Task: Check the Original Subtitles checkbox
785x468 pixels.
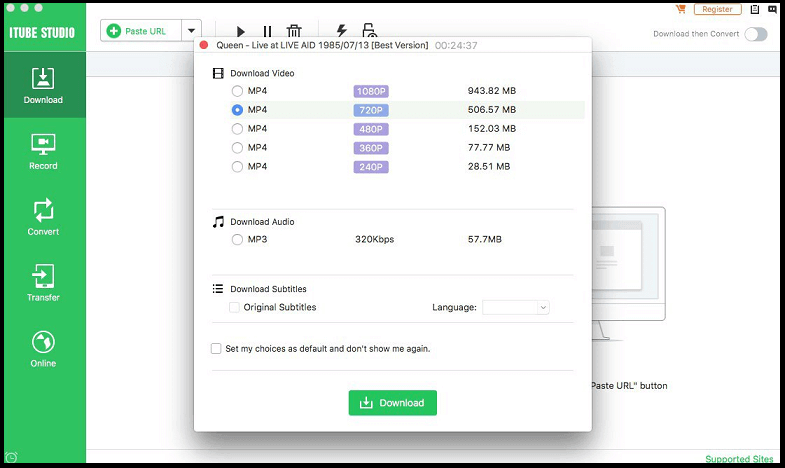Action: click(x=234, y=307)
